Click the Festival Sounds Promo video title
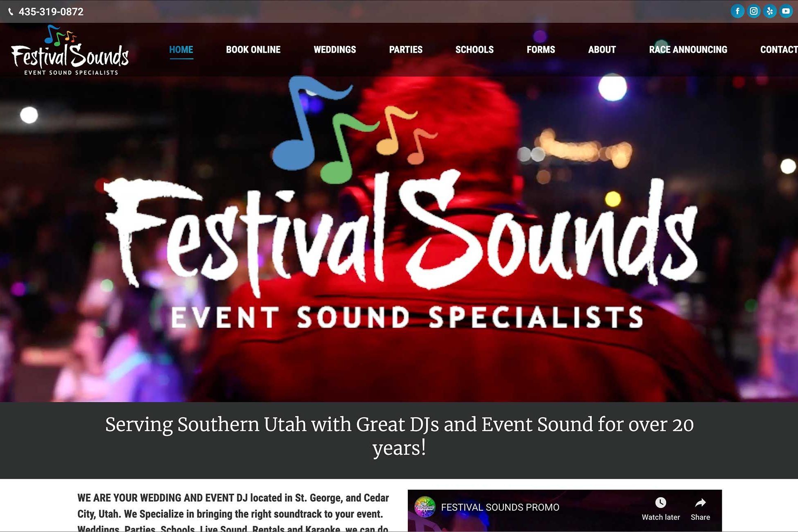The image size is (798, 532). pos(500,507)
